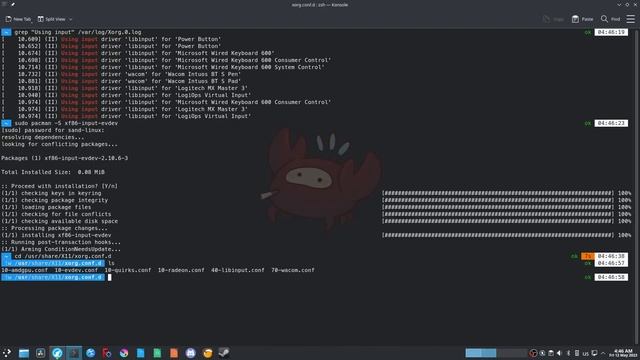Viewport: 640px width, 360px height.
Task: Click the red circular tray icon
Action: pos(533,353)
